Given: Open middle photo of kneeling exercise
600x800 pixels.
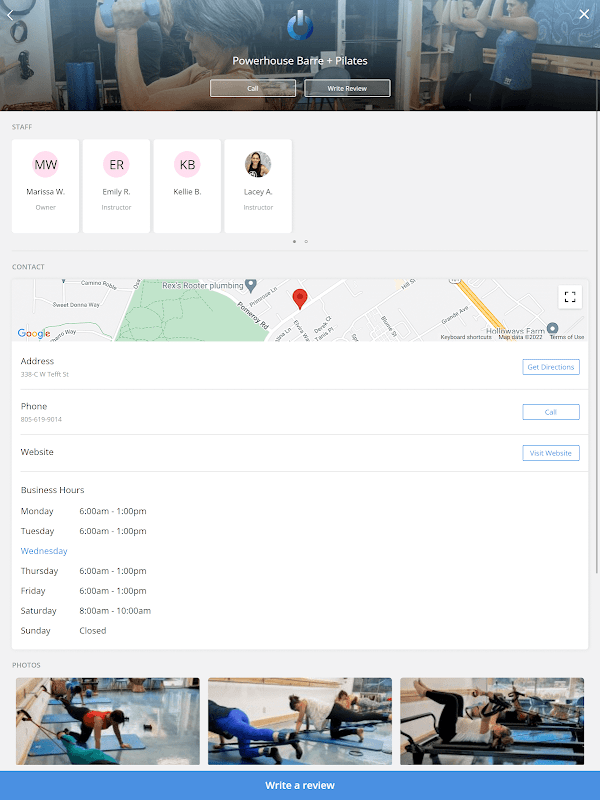Looking at the screenshot, I should (x=300, y=721).
